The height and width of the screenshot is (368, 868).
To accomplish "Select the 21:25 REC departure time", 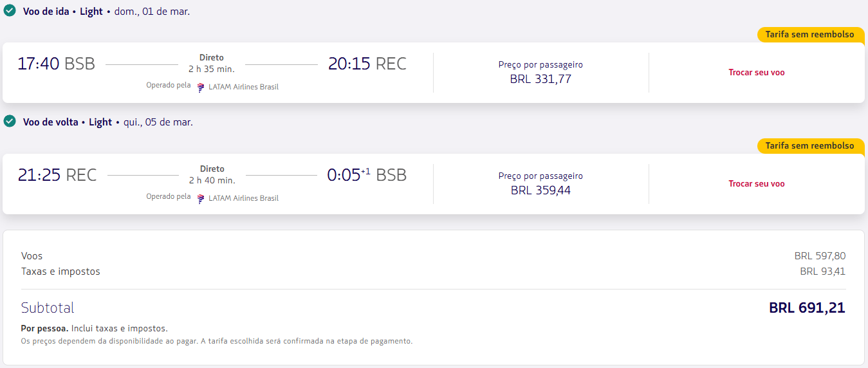I will (x=57, y=175).
